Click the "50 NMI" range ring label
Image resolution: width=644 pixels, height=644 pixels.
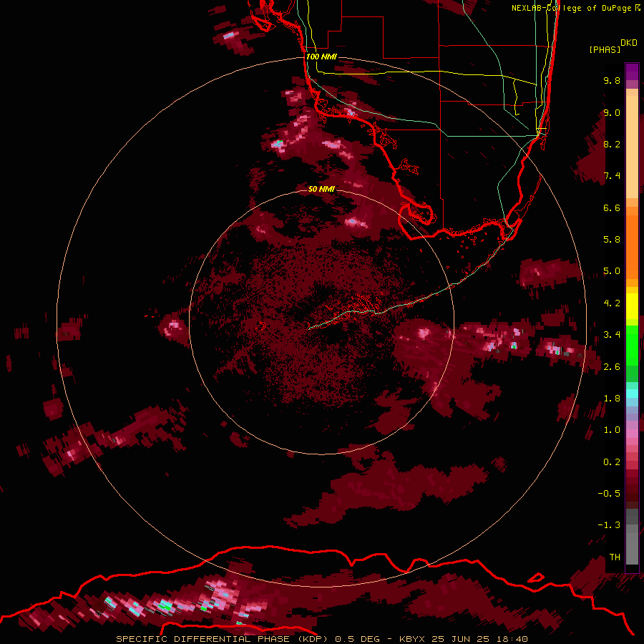321,189
